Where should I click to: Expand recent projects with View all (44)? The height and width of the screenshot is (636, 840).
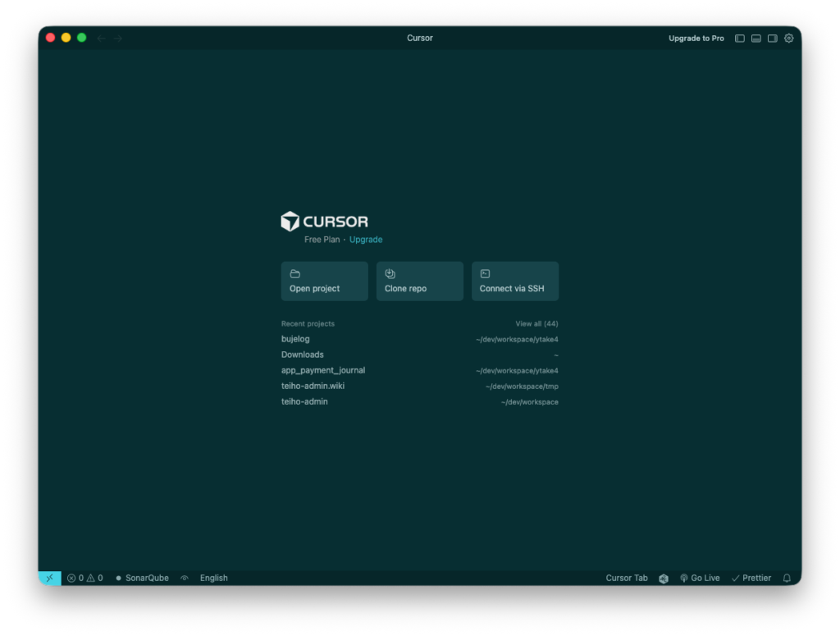[536, 324]
